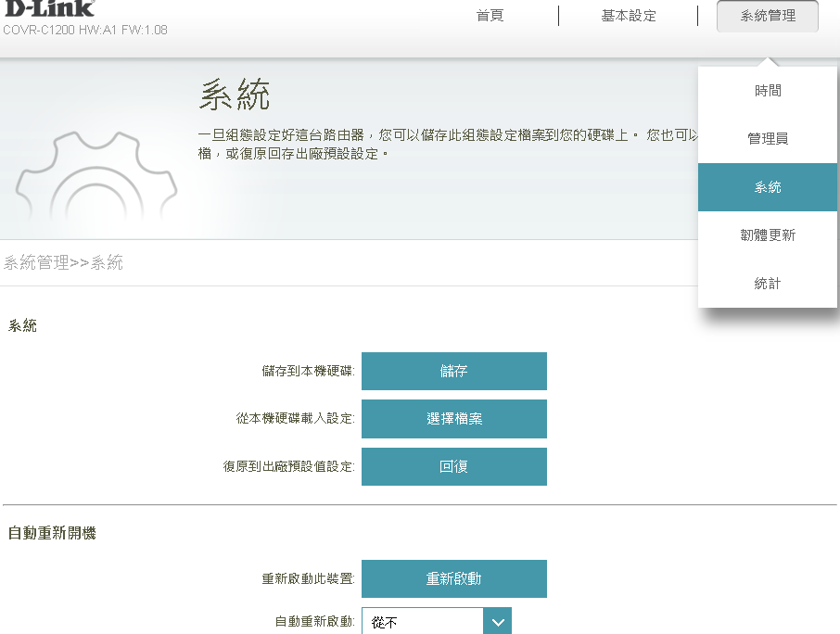840x634 pixels.
Task: Select 時間 from the dropdown menu
Action: pyautogui.click(x=768, y=91)
